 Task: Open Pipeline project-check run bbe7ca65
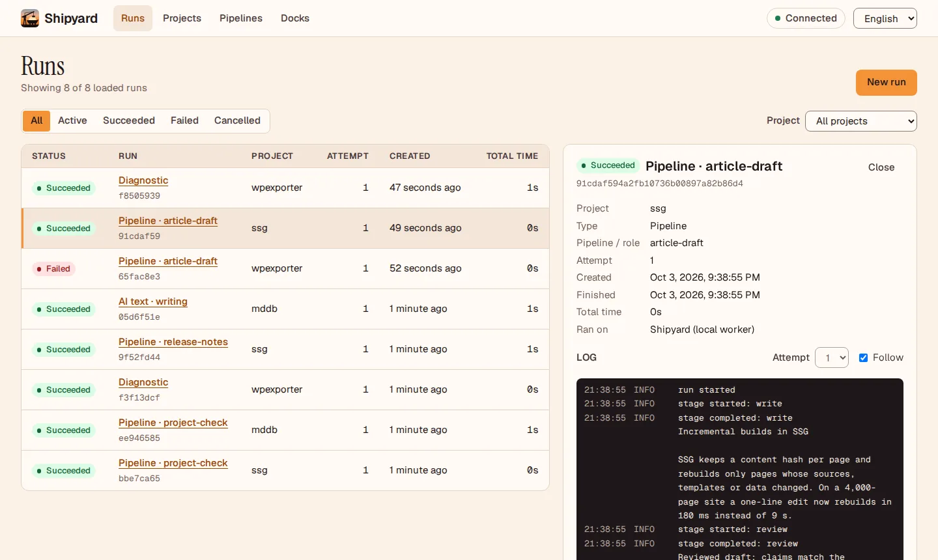(173, 463)
